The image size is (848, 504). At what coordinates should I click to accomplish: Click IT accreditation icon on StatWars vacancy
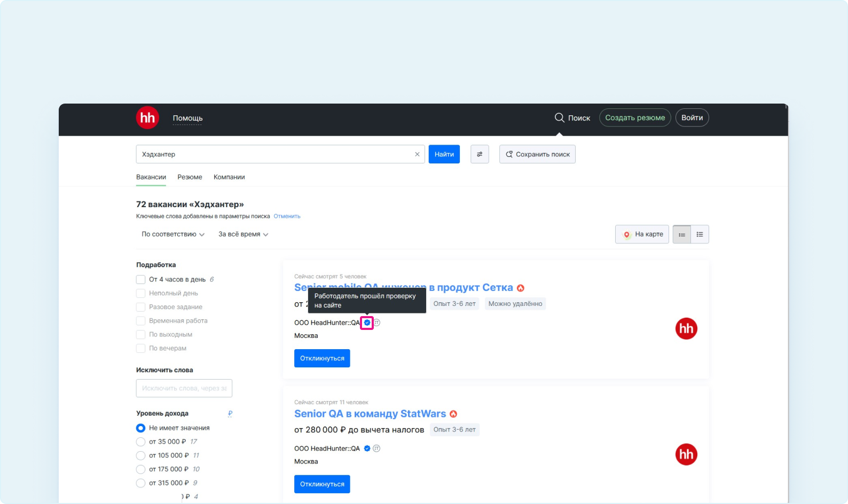point(376,448)
